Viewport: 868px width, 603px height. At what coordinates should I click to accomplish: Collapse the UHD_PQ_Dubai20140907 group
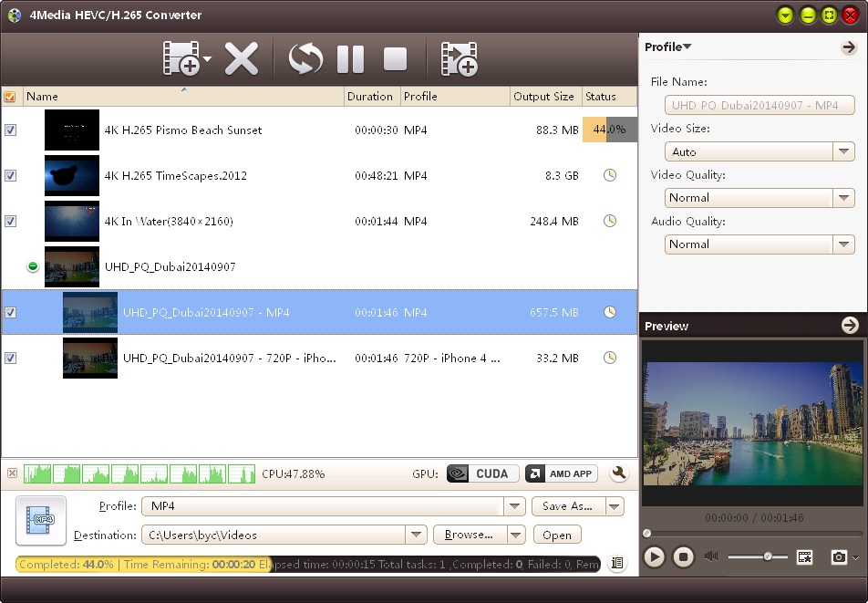33,267
